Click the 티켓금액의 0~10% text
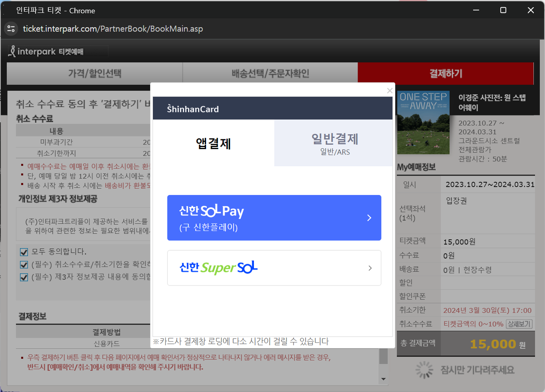 [474, 324]
